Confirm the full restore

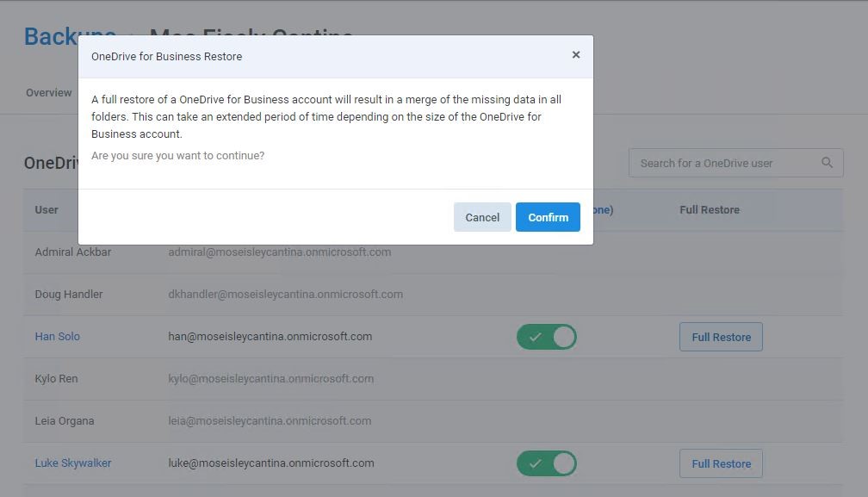click(x=548, y=217)
